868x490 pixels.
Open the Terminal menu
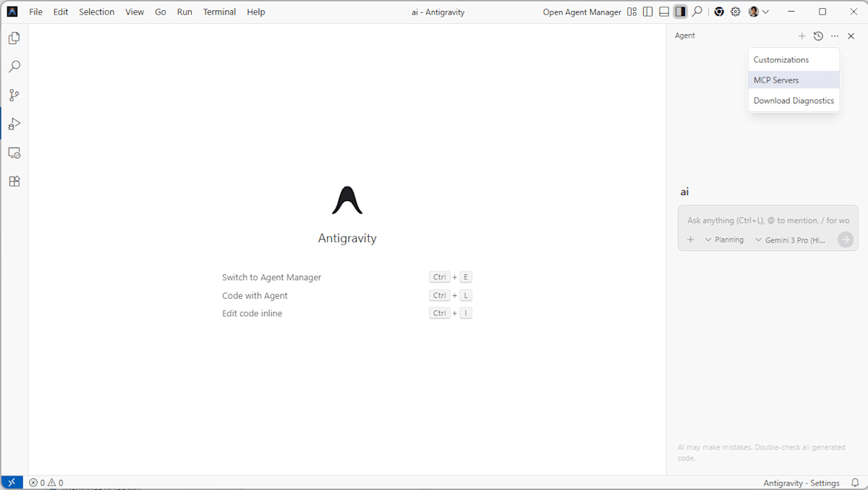[219, 12]
